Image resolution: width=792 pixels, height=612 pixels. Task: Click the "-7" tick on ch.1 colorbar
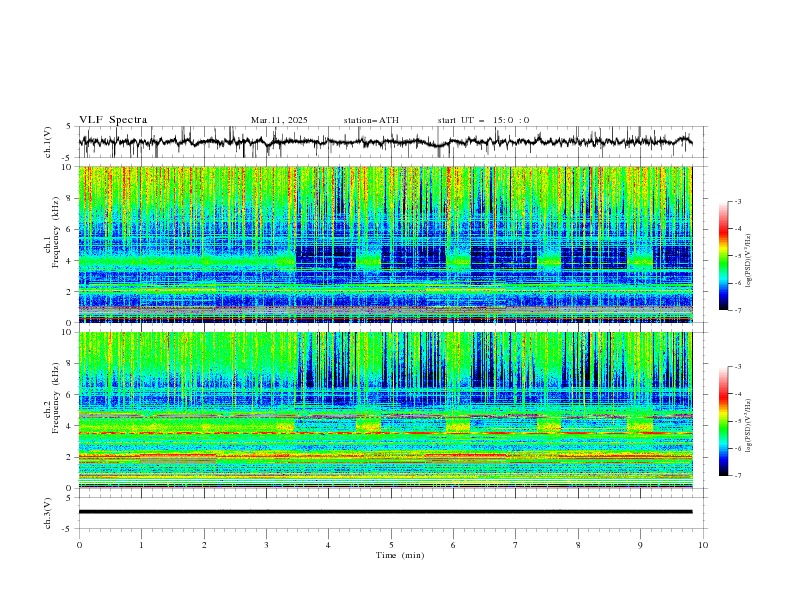(x=737, y=310)
